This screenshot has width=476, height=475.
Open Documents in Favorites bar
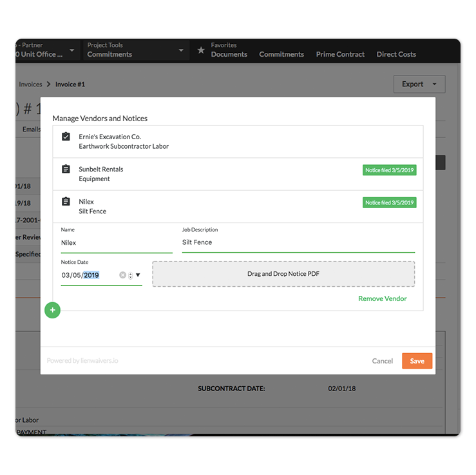[x=229, y=54]
